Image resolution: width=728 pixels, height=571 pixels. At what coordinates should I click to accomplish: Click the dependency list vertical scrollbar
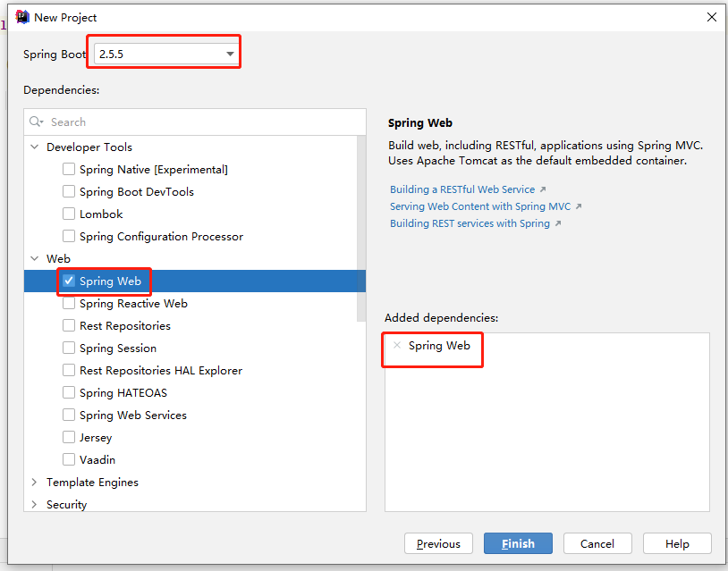(361, 228)
